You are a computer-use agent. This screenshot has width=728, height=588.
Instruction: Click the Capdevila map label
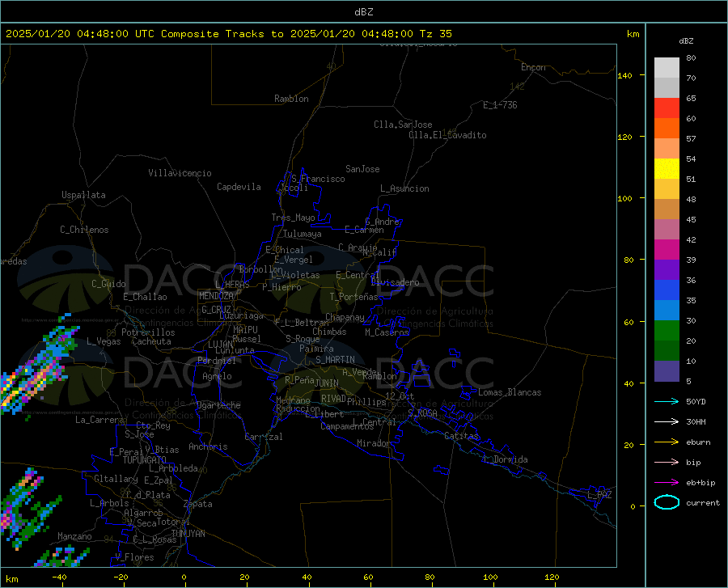point(239,187)
